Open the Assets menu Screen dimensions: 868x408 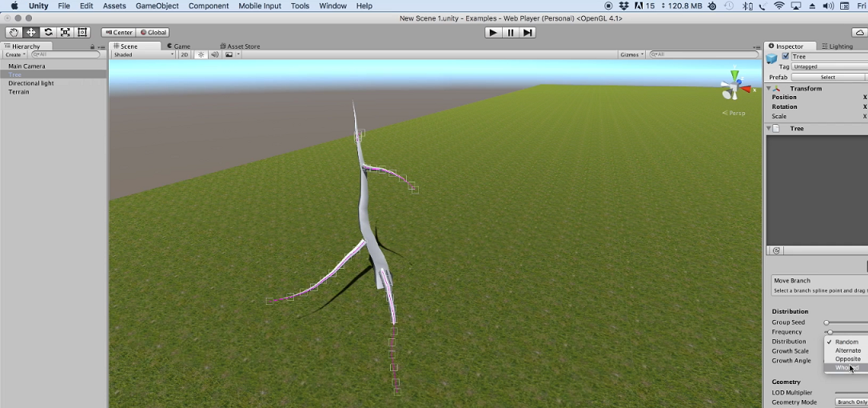coord(114,6)
